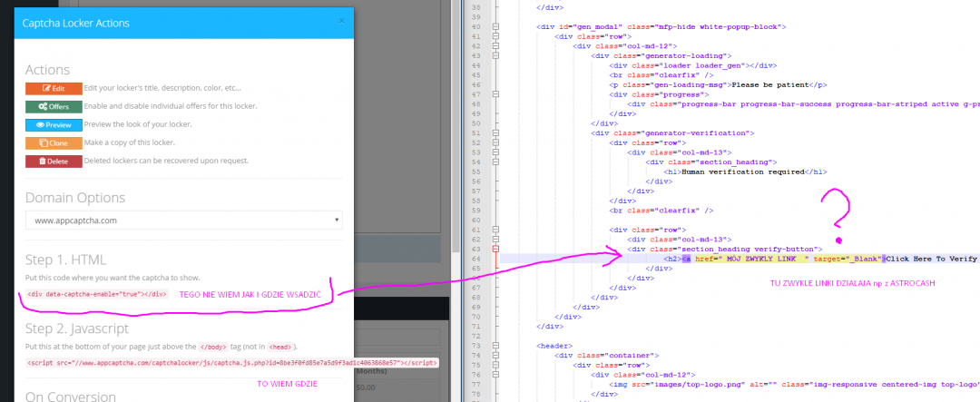The image size is (980, 402).
Task: Clone this locker
Action: 52,142
